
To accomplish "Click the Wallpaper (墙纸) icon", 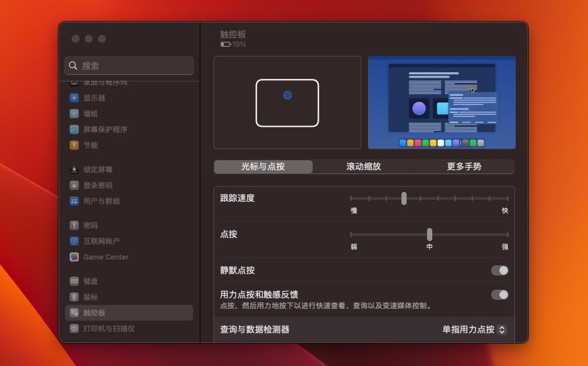I will 74,114.
